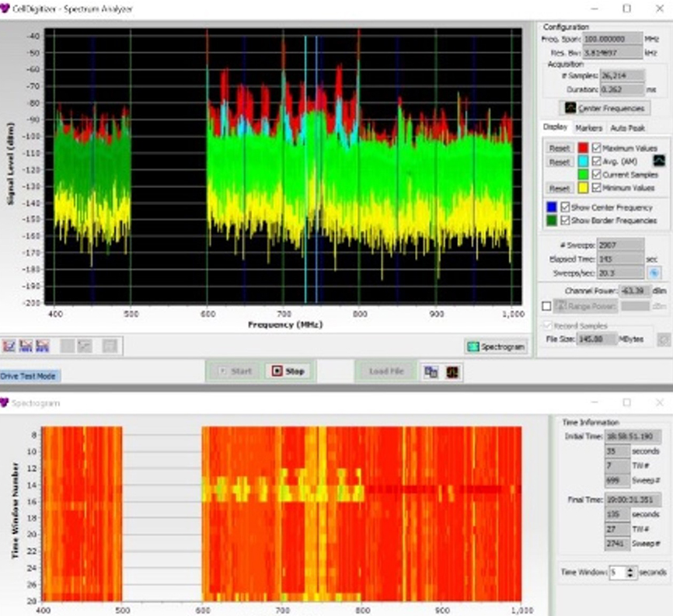Uncheck the Current Samples checkbox
The height and width of the screenshot is (616, 673).
(596, 175)
